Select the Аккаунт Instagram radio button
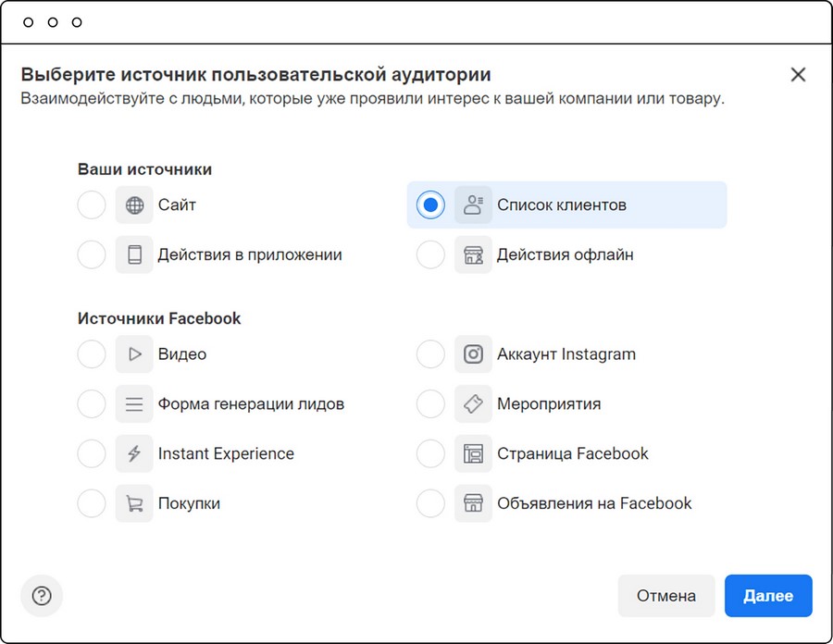Viewport: 833px width, 644px height. [430, 354]
